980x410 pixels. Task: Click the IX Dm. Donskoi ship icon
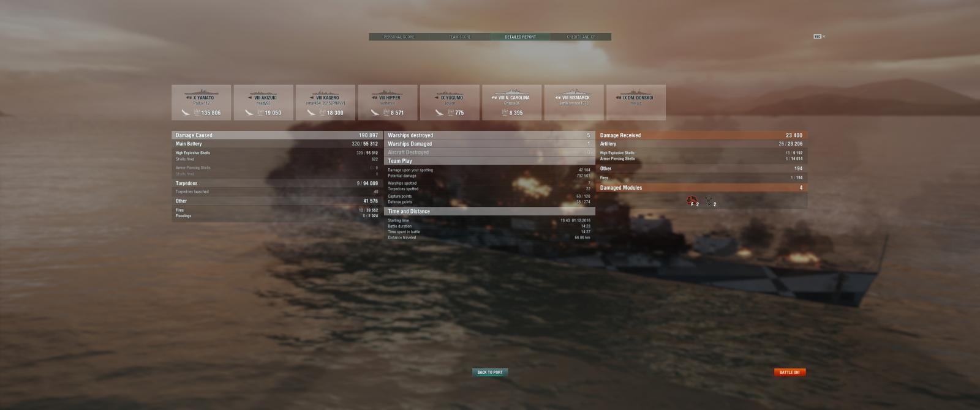(636, 92)
